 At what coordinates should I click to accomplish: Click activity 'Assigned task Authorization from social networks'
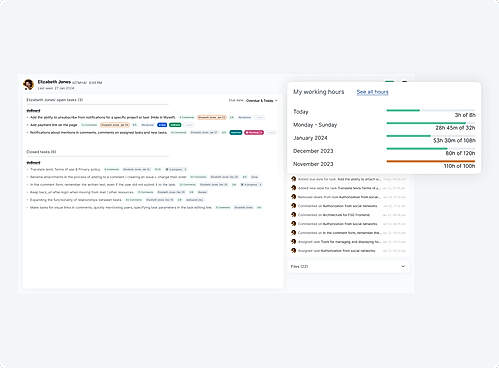(337, 251)
